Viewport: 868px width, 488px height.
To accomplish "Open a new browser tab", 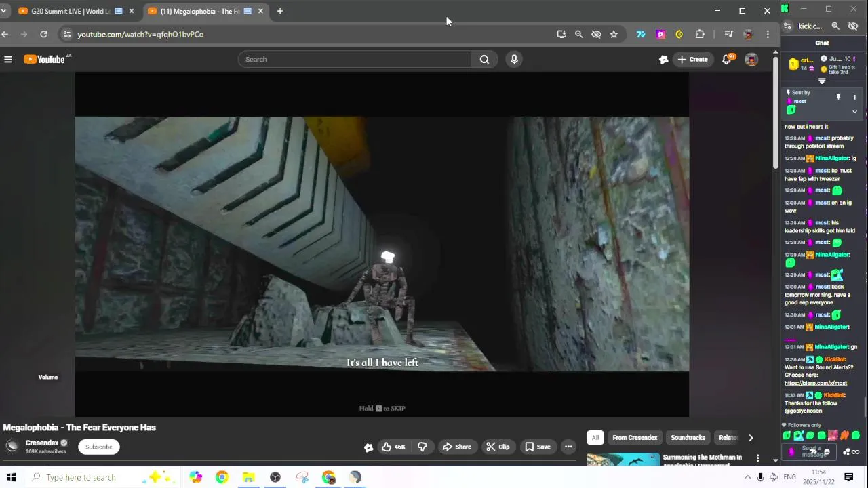I will coord(279,11).
